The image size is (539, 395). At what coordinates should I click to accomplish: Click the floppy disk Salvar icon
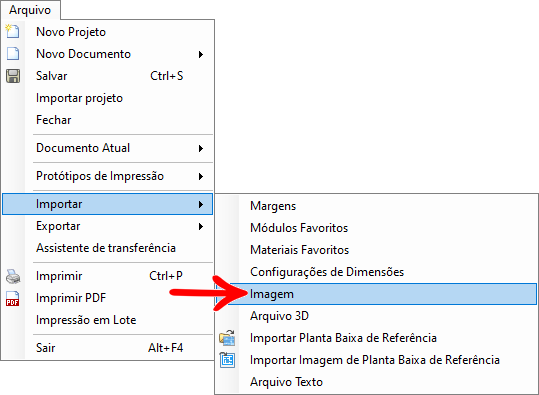coord(13,76)
